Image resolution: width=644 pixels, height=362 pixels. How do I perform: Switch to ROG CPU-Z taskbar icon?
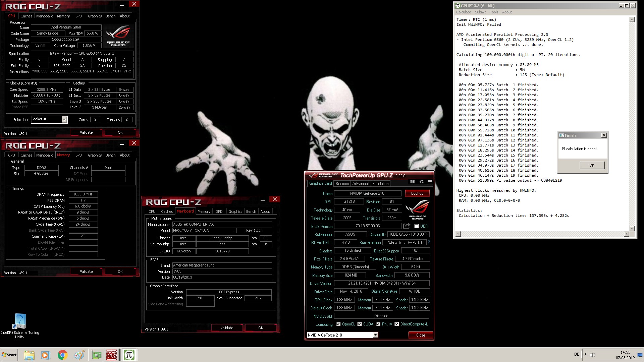point(112,355)
